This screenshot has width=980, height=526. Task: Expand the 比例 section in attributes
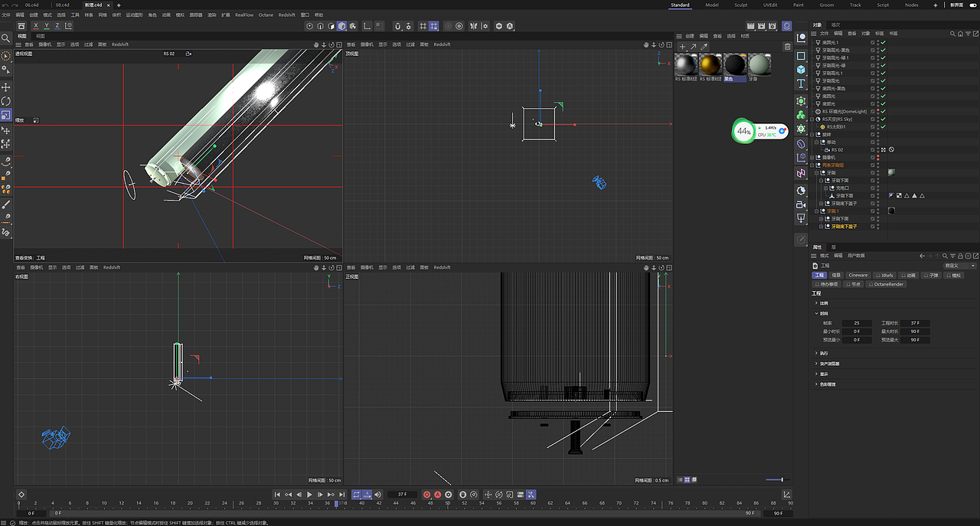[816, 303]
